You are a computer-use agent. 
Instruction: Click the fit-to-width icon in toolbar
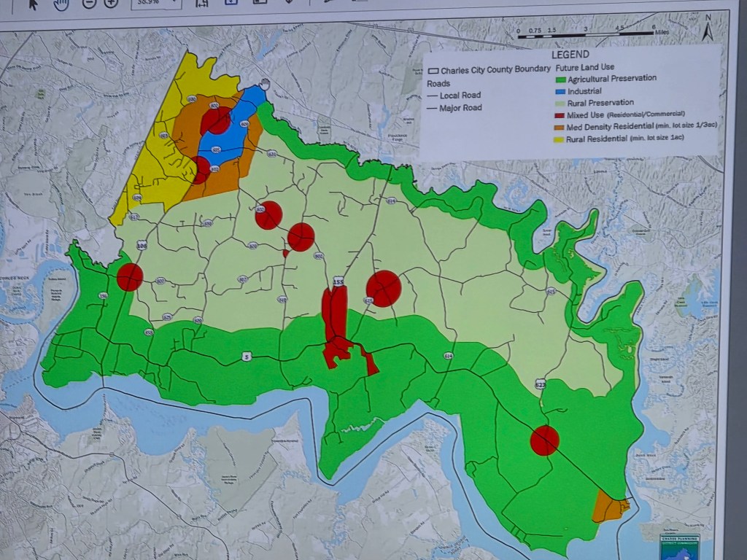(201, 3)
